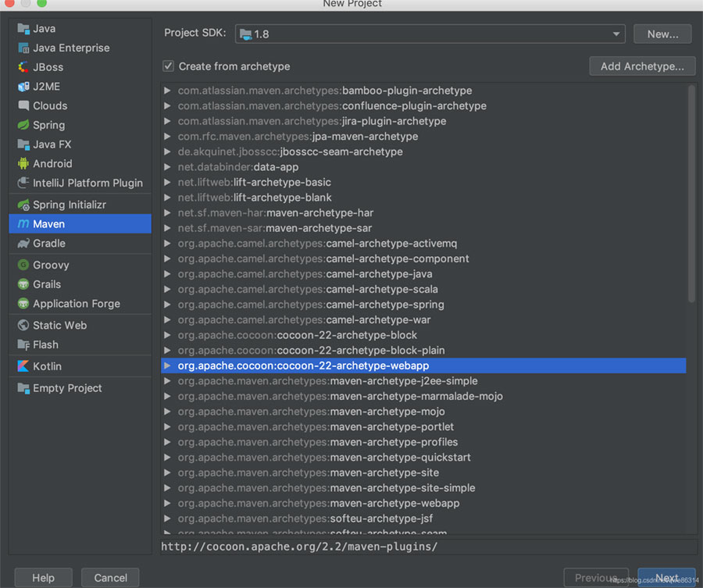The width and height of the screenshot is (703, 588).
Task: Expand the cocoon-22-archetype-webapp node
Action: pos(167,365)
